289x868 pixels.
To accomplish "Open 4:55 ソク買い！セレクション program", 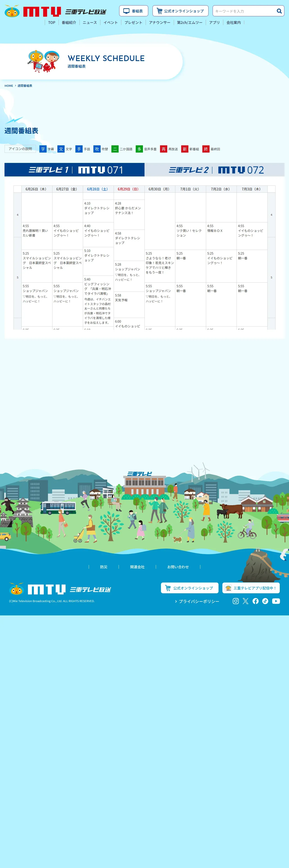I will tap(190, 236).
